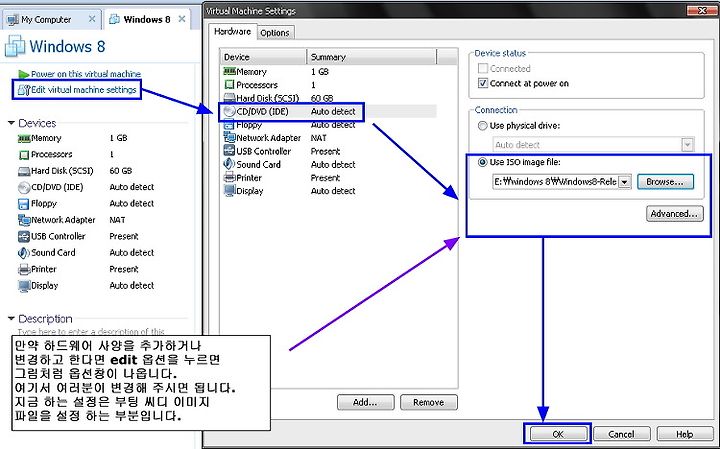Select Memory icon in settings device list
Screen dimensions: 720x449
click(x=229, y=71)
